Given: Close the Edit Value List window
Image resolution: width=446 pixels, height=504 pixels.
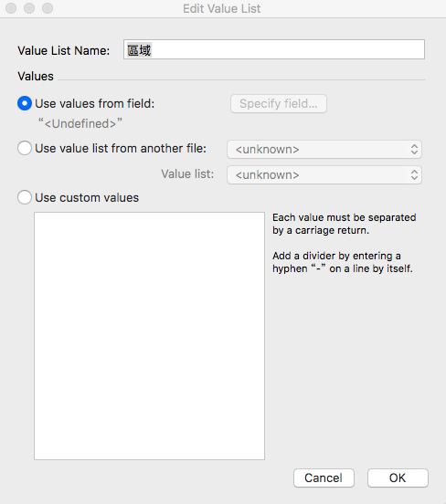Looking at the screenshot, I should coord(11,8).
